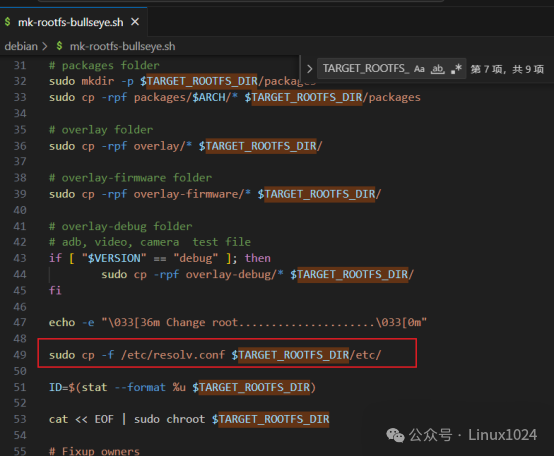Click '# adb, video, camera test file' comment
Viewport: 554px width, 457px height.
[x=150, y=242]
